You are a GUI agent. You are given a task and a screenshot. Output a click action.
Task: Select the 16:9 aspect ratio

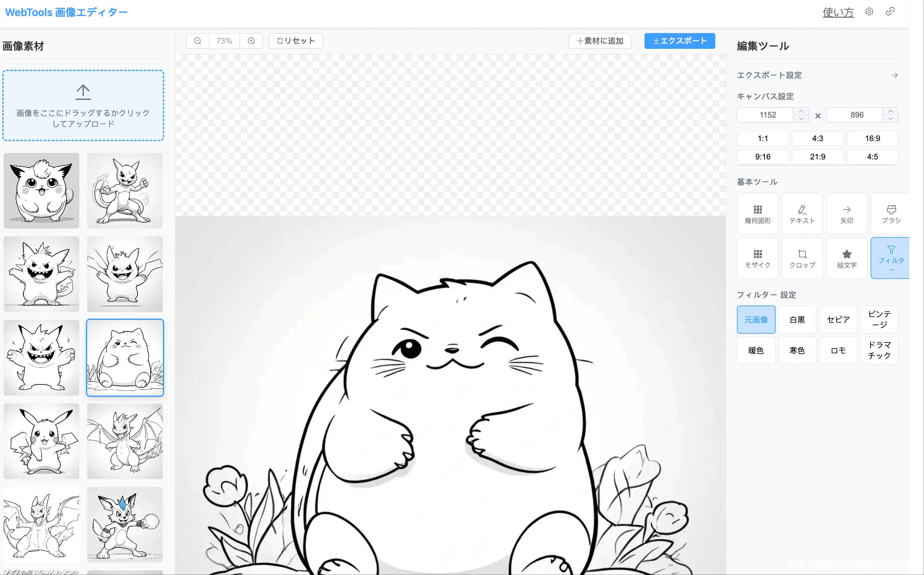[873, 139]
